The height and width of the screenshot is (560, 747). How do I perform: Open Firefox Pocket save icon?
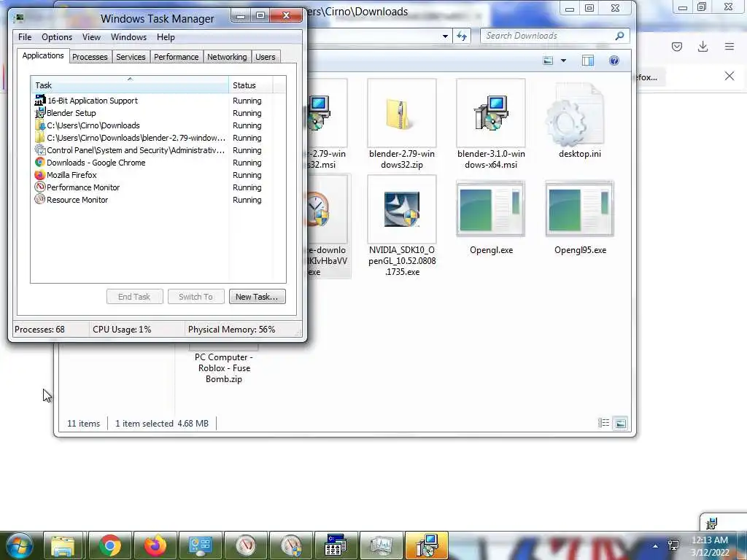tap(677, 47)
